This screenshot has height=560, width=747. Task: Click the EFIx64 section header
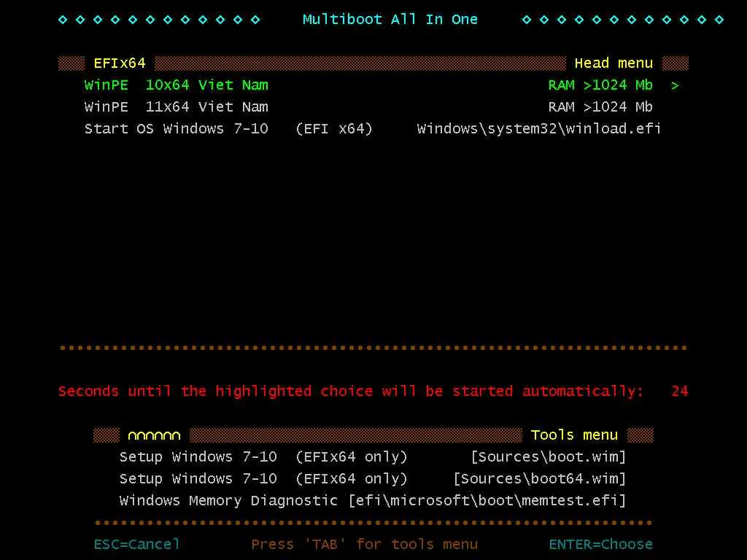tap(120, 63)
